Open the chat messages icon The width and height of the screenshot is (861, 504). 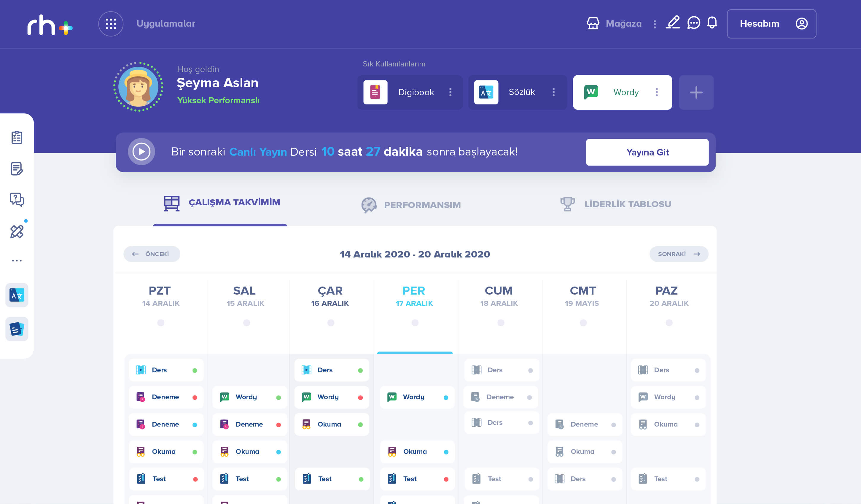pyautogui.click(x=694, y=23)
